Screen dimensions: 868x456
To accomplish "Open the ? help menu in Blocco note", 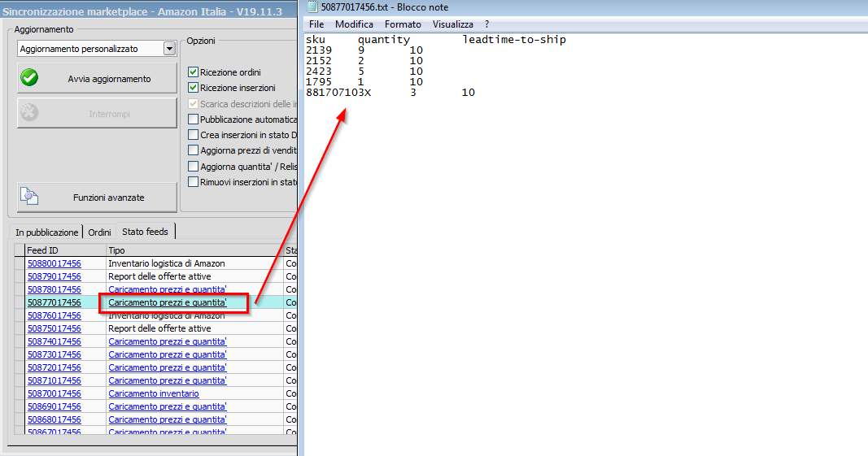I will (x=486, y=24).
